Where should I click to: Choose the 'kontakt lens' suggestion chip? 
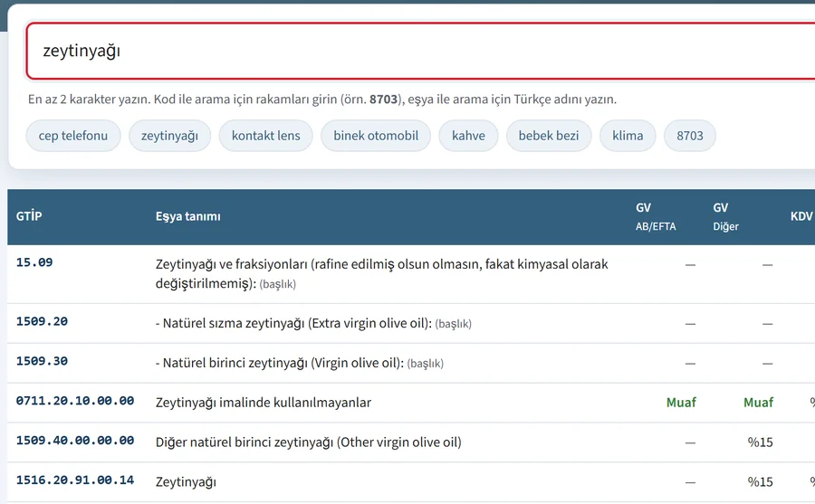click(x=265, y=136)
